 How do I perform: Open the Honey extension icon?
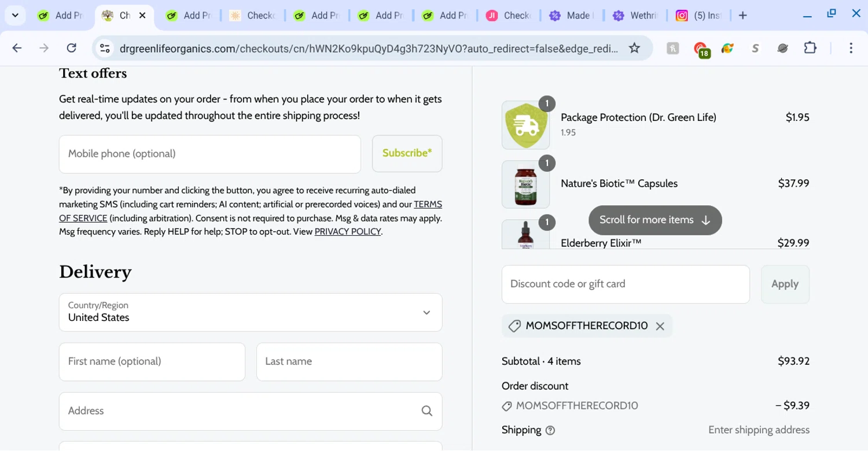point(672,49)
